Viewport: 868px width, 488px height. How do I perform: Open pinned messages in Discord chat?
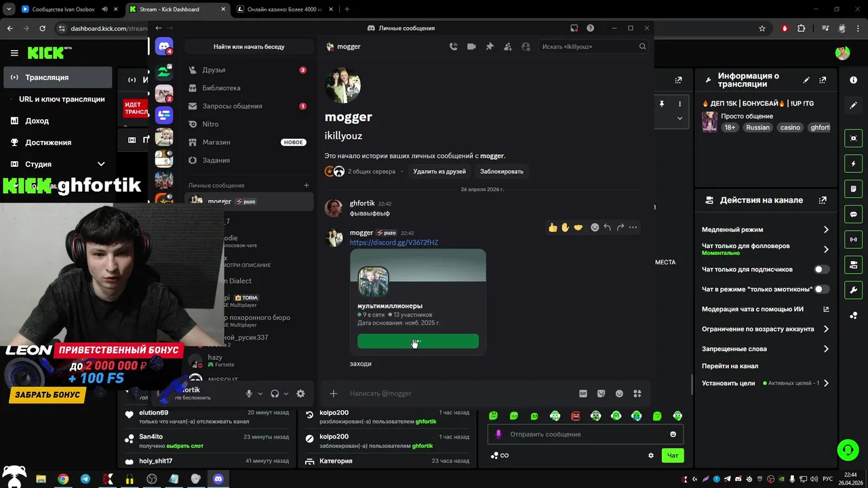click(490, 47)
